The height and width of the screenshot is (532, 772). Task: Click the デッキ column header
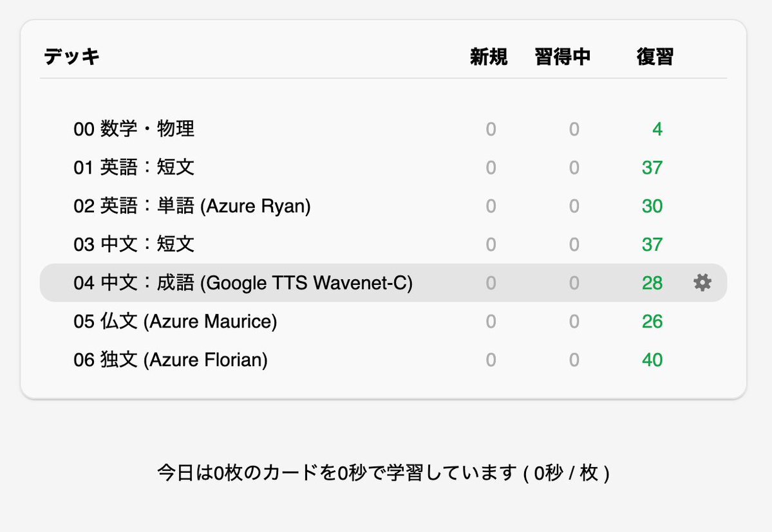(x=72, y=57)
